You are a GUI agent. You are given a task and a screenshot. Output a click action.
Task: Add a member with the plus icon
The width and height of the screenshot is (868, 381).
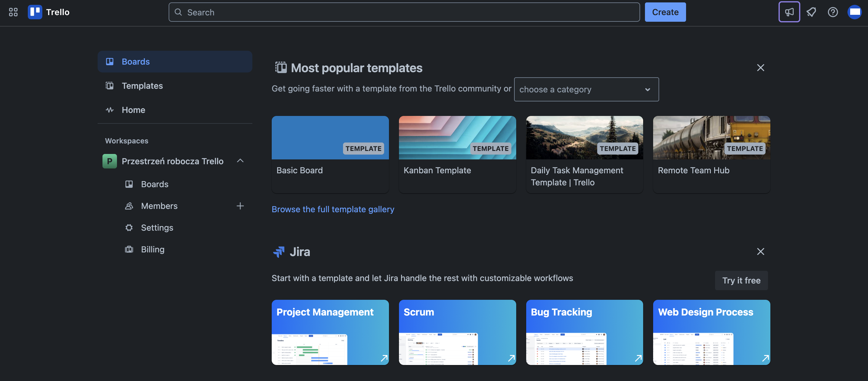(240, 206)
